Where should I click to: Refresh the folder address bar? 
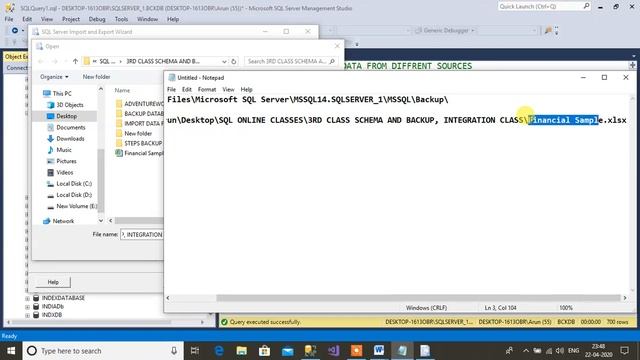point(233,61)
